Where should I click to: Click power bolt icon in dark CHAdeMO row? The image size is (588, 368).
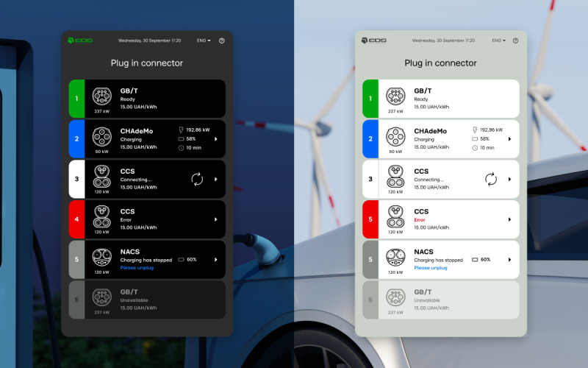click(x=181, y=130)
